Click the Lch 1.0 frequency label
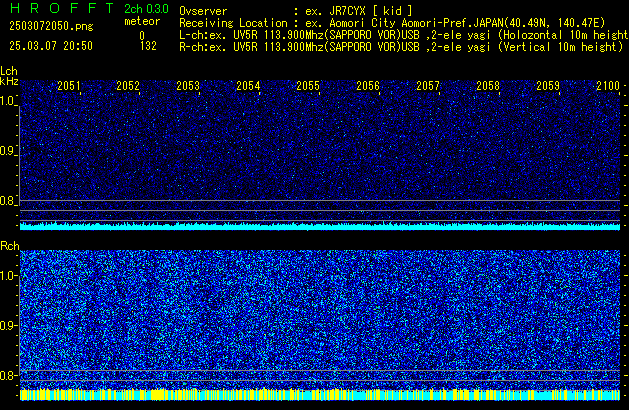This screenshot has width=629, height=410. 8,101
